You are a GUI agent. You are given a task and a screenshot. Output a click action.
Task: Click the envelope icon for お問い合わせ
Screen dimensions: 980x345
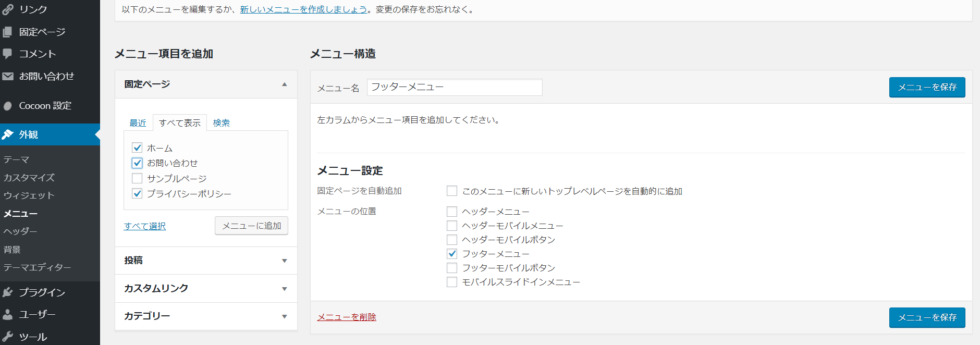8,76
